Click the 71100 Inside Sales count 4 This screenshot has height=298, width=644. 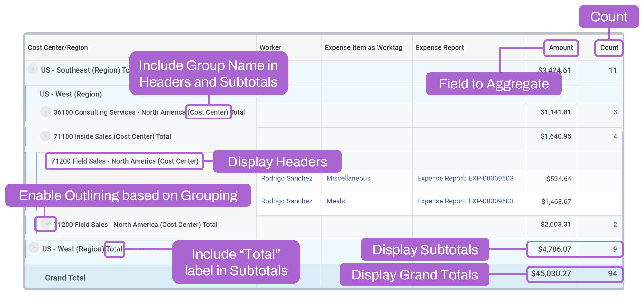(x=615, y=136)
